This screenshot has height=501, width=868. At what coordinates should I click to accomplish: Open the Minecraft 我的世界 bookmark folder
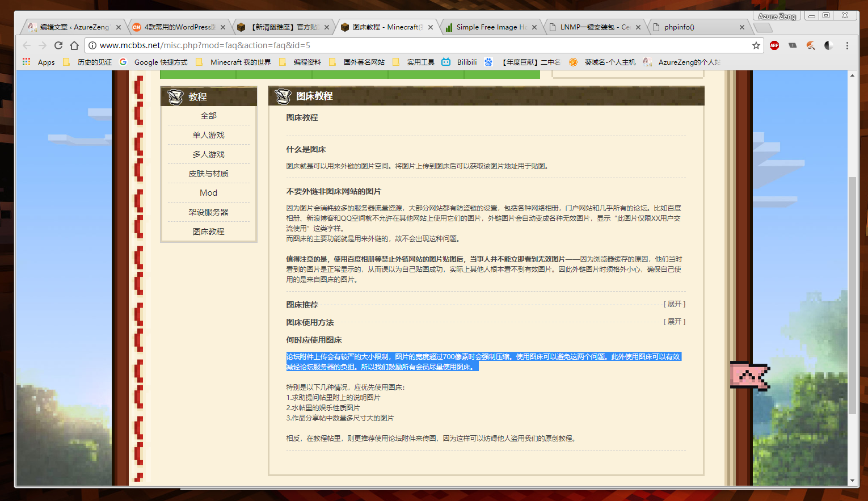coord(234,62)
